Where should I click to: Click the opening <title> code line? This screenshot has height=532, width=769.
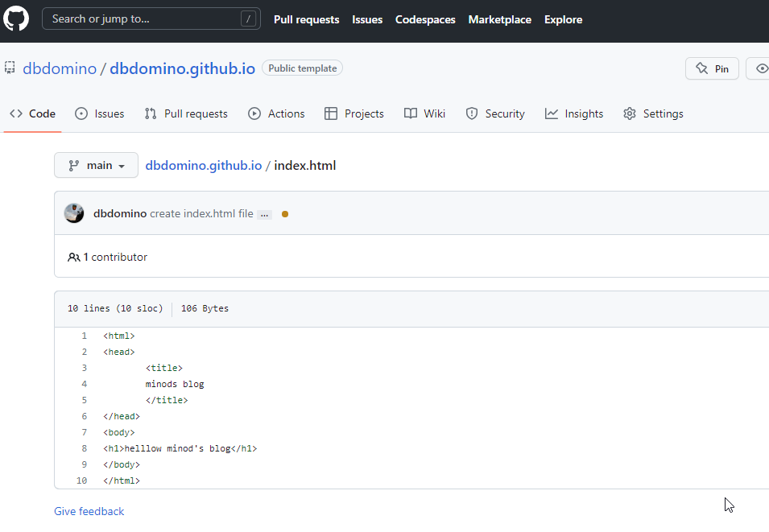(x=163, y=368)
